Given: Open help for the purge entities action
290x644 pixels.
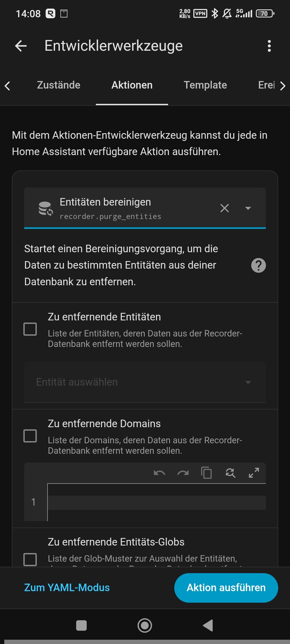Looking at the screenshot, I should click(258, 265).
